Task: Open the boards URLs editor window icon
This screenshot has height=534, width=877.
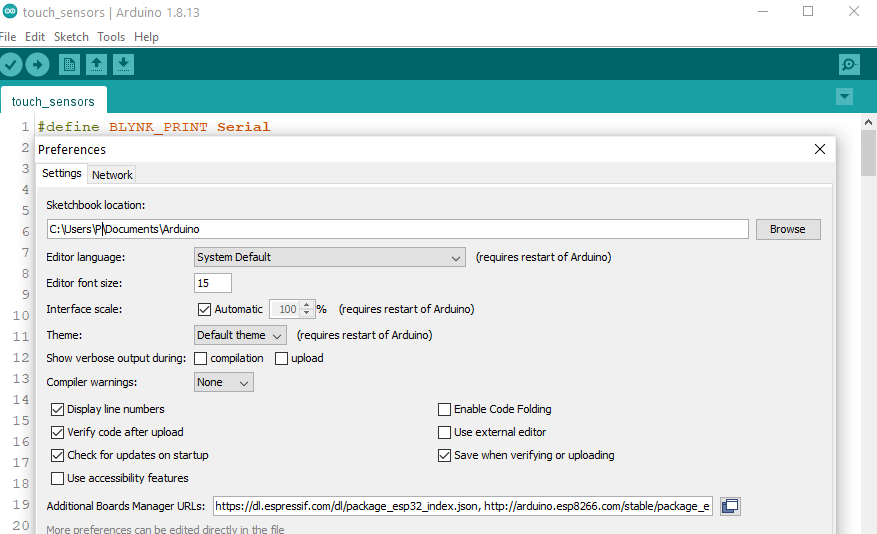Action: (x=730, y=506)
